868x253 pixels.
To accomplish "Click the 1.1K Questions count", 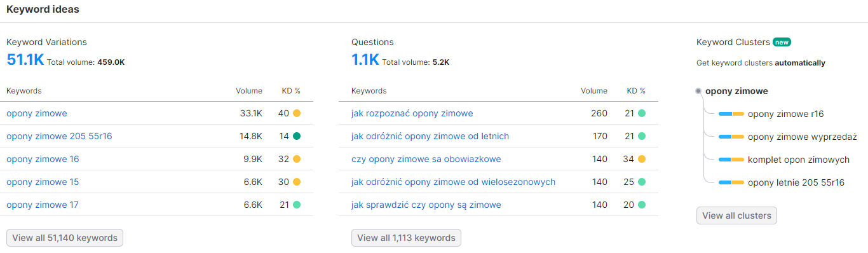I will click(365, 60).
